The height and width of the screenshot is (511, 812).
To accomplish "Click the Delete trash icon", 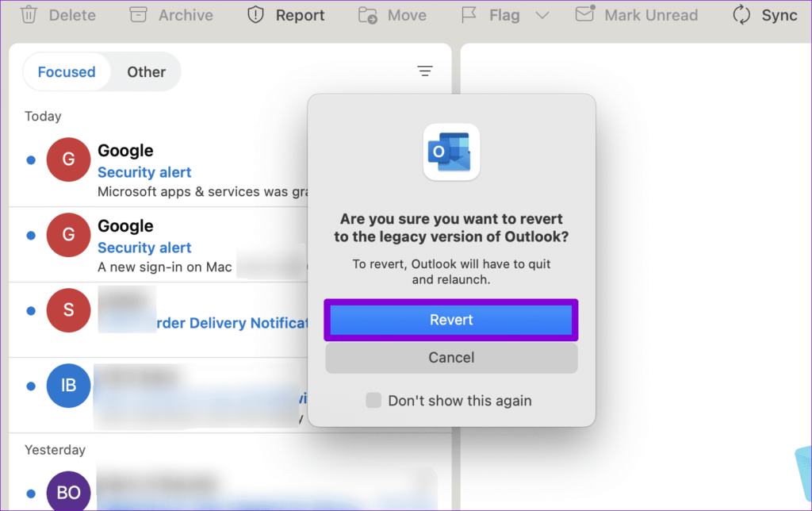I will [29, 14].
